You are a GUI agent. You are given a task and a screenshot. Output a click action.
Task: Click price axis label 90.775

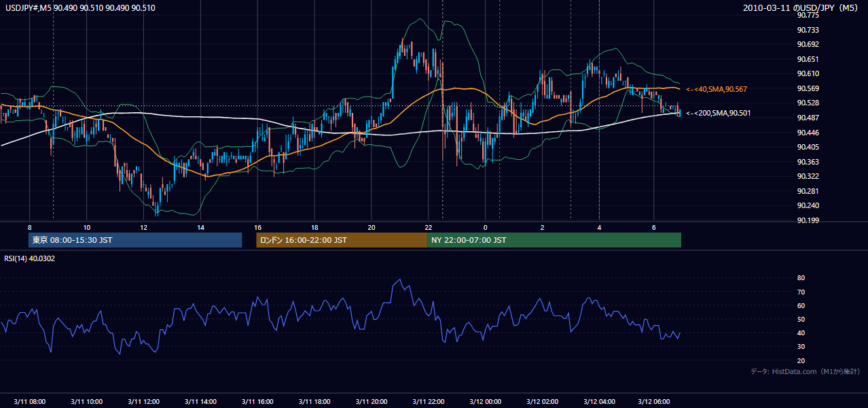(808, 15)
